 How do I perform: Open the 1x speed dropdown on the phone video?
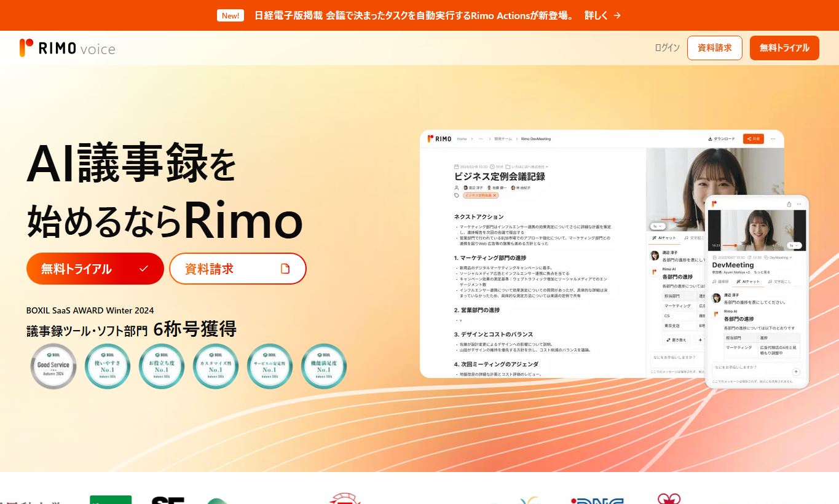794,245
